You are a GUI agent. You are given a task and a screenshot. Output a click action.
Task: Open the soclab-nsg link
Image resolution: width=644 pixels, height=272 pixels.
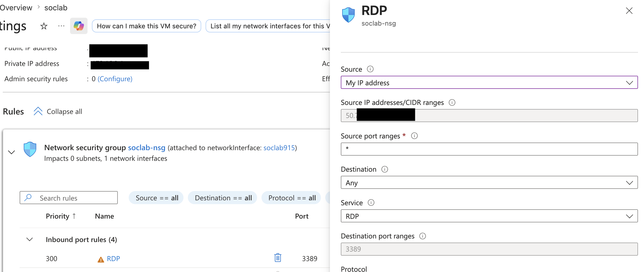147,147
